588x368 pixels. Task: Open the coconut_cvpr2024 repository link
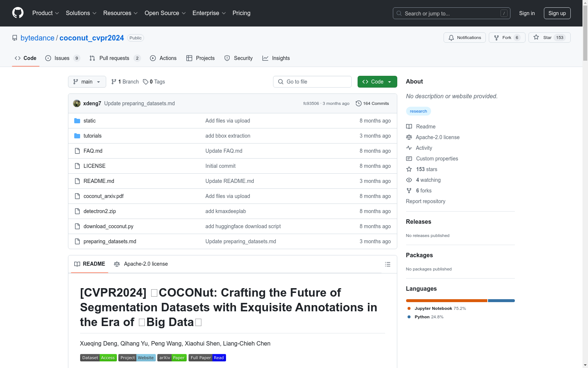coord(92,38)
